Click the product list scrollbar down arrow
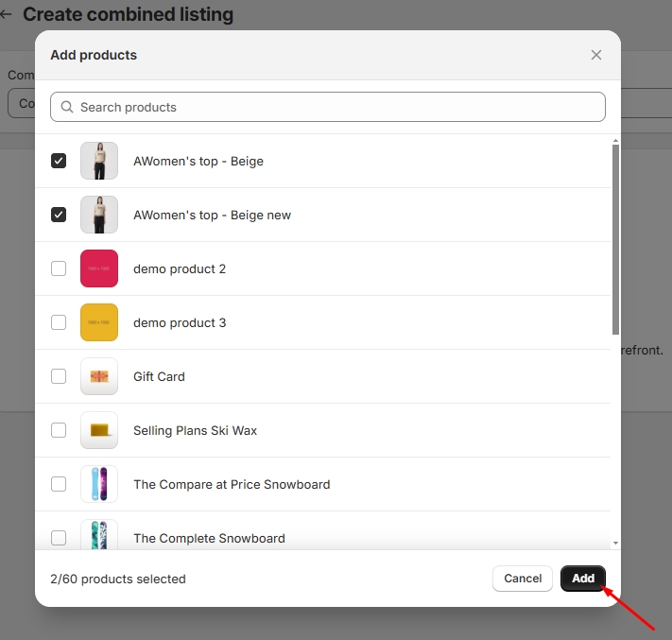Screen dimensions: 672x640 616,544
